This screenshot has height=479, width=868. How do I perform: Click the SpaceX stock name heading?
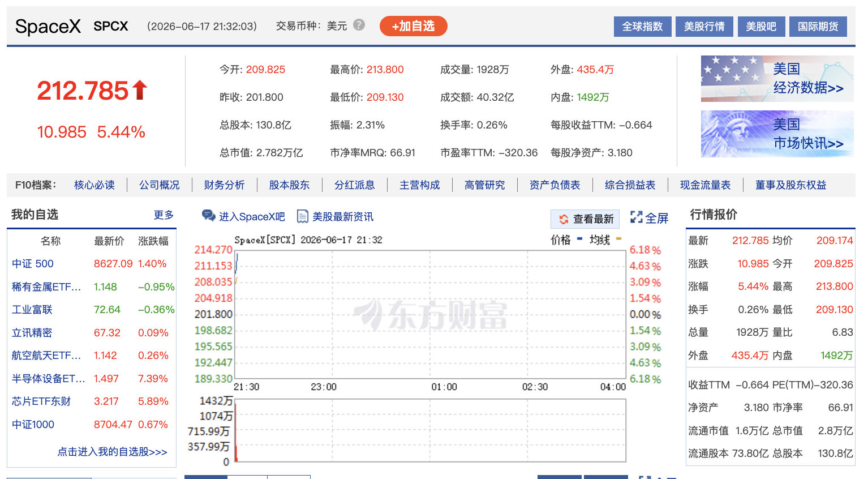coord(48,27)
